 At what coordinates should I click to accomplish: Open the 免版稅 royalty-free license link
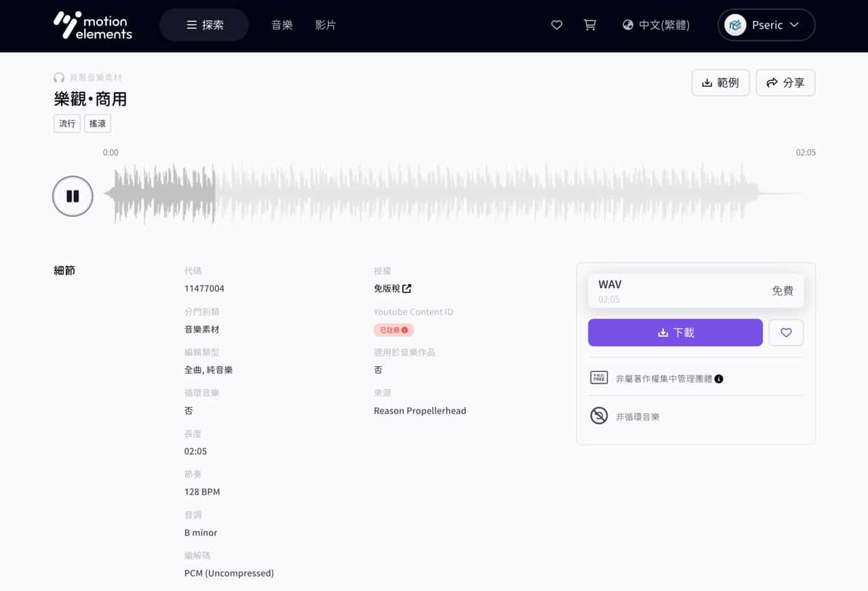tap(393, 289)
